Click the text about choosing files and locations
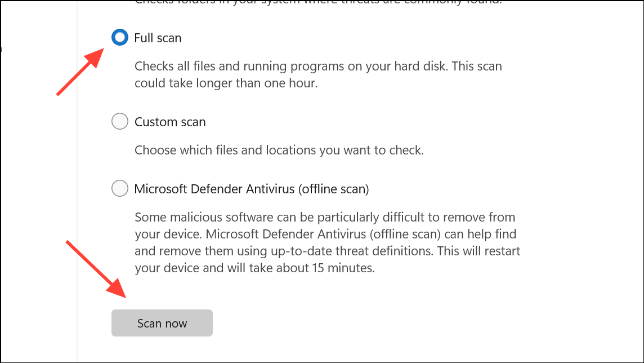The width and height of the screenshot is (644, 363). 265,150
